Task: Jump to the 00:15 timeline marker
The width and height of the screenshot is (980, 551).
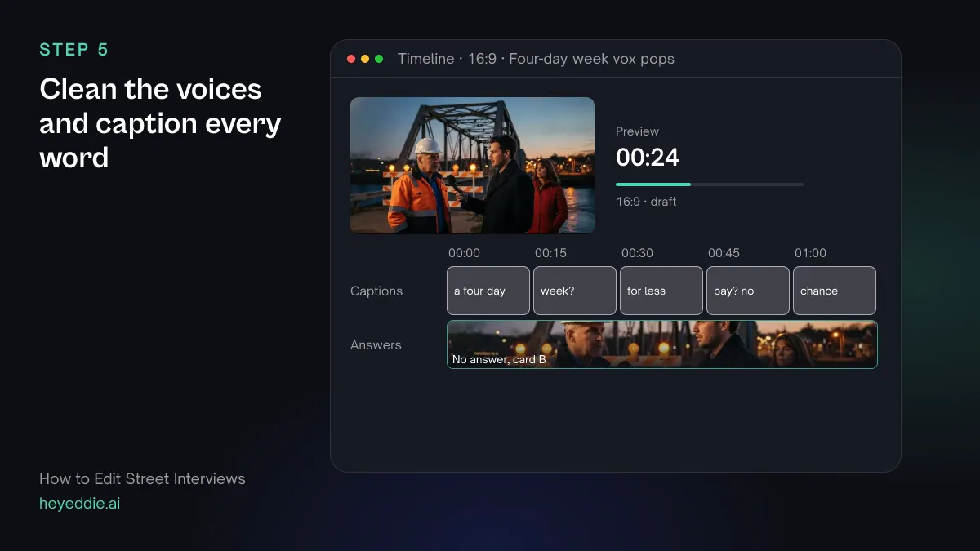Action: tap(550, 253)
